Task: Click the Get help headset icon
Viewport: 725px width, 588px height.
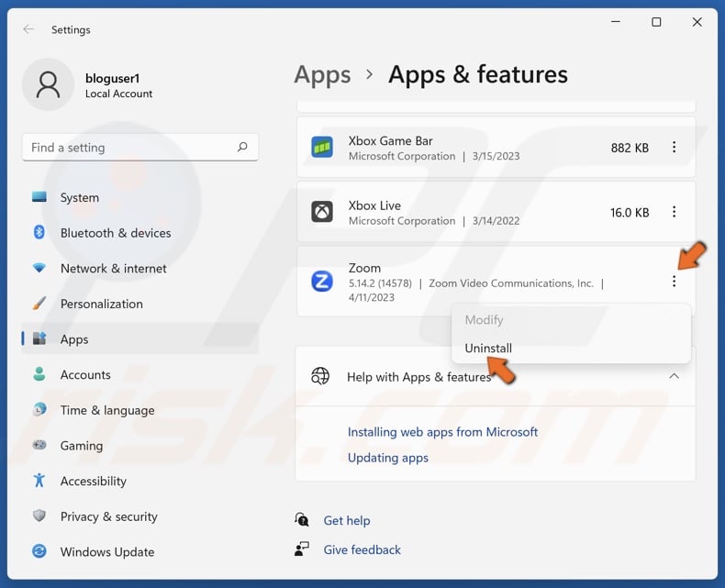Action: [x=301, y=519]
